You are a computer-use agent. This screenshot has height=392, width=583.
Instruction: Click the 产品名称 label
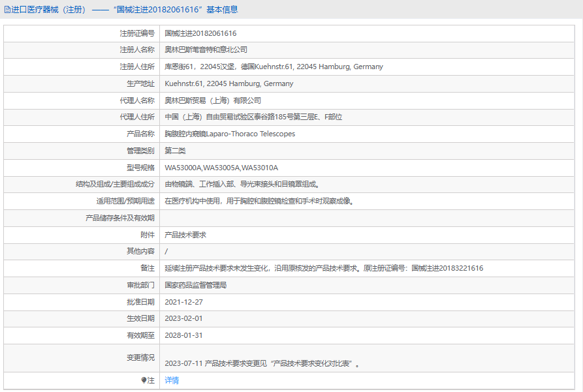(x=140, y=134)
